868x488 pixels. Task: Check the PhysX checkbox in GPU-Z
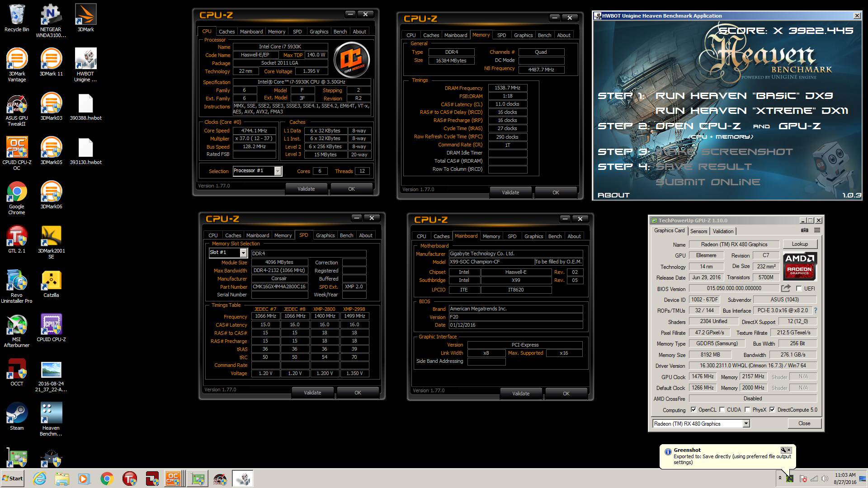tap(748, 410)
